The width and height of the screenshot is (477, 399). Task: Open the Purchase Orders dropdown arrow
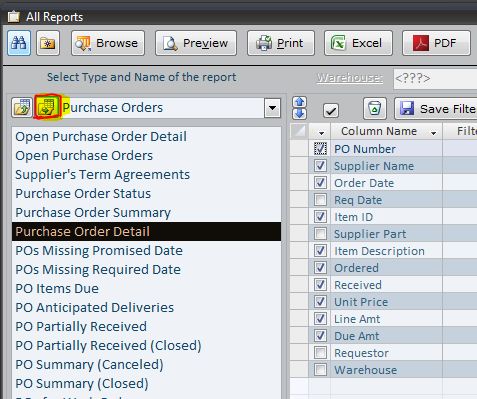point(272,108)
